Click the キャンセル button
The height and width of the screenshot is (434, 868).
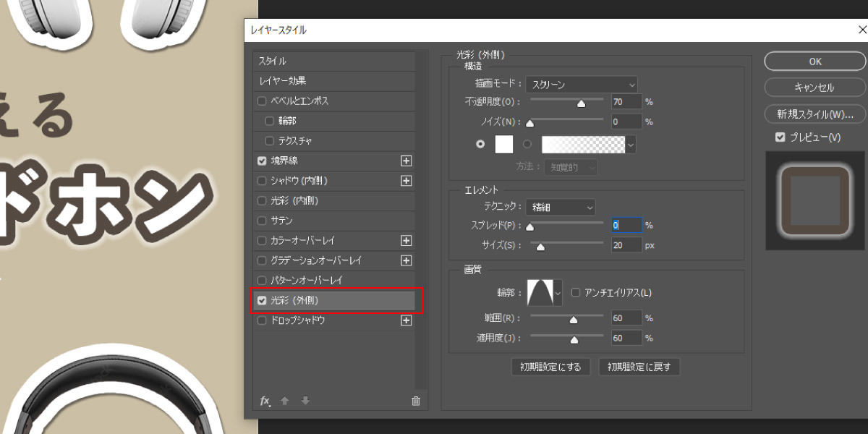[x=814, y=88]
